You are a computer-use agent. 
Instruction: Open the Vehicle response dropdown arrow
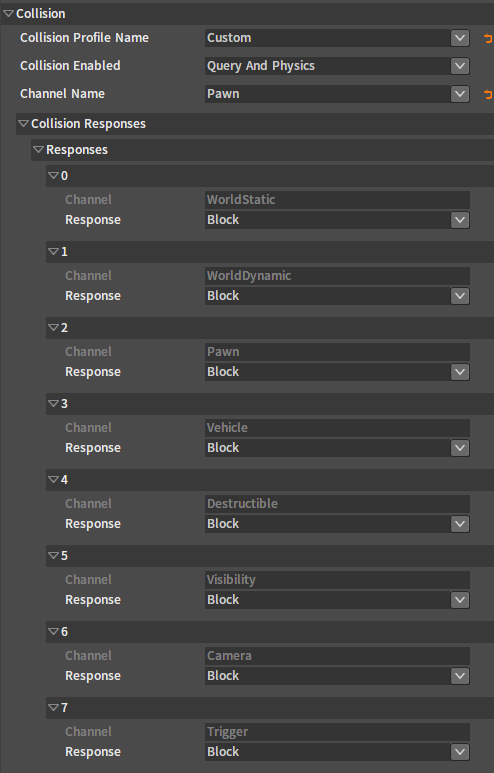pyautogui.click(x=460, y=448)
